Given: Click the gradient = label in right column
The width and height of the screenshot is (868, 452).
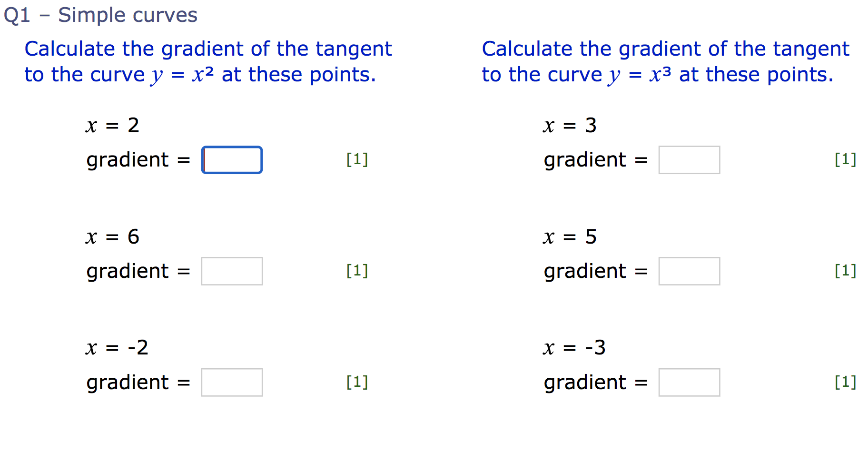Looking at the screenshot, I should 595,160.
